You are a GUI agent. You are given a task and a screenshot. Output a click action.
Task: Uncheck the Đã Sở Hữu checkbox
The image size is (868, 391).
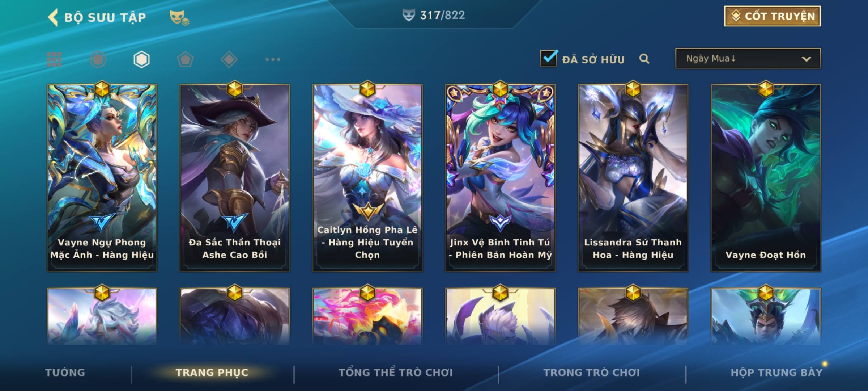549,58
